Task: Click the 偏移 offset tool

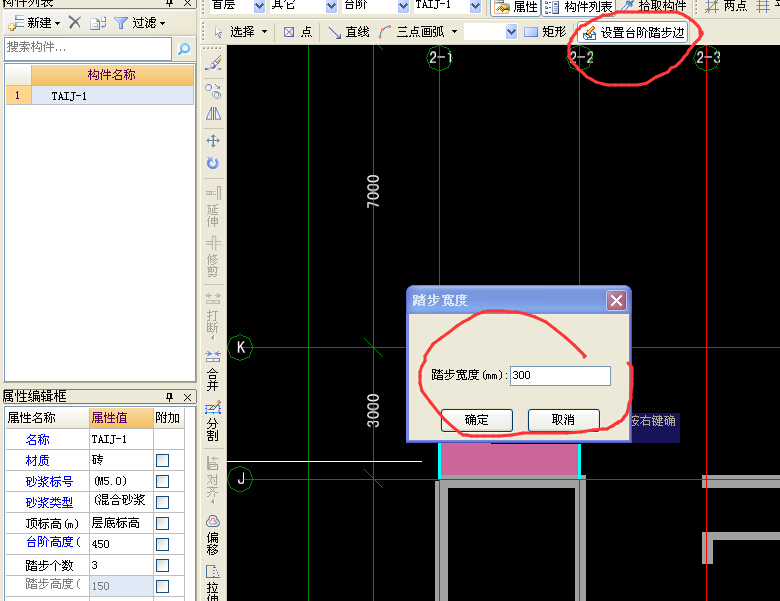Action: coord(213,535)
